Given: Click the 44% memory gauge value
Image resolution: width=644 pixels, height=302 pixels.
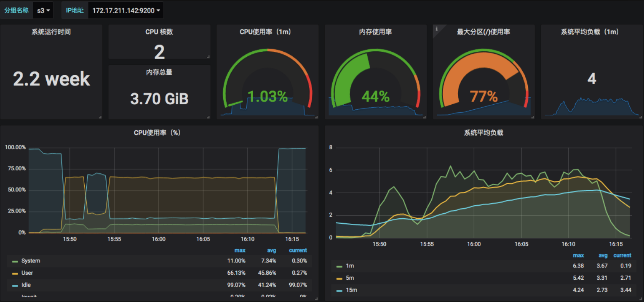Looking at the screenshot, I should (375, 96).
